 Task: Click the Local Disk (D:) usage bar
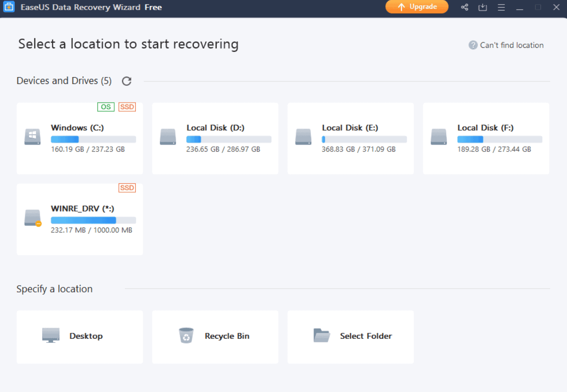[x=229, y=139]
